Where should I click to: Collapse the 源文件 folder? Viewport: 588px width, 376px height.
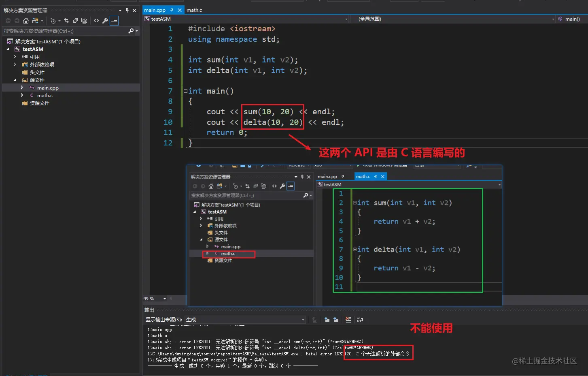pyautogui.click(x=15, y=80)
